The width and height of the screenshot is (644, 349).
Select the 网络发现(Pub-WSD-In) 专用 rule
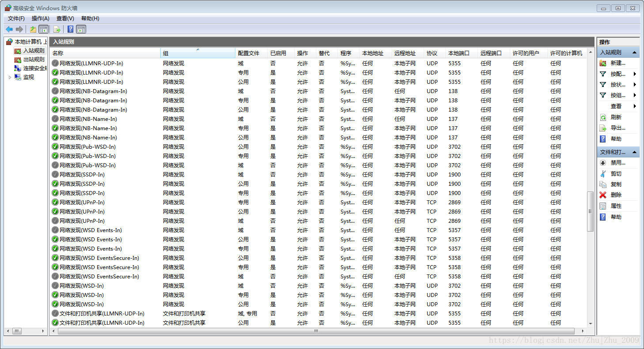click(318, 156)
